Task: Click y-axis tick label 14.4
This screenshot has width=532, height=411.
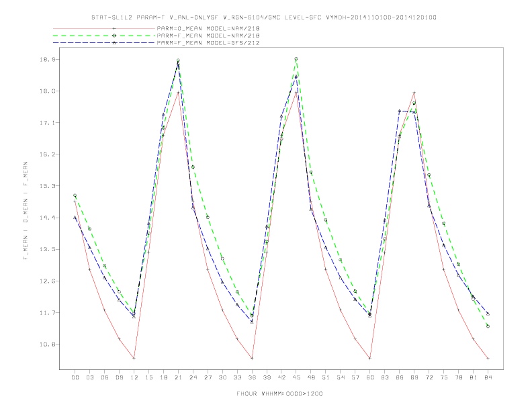Action: pos(47,218)
